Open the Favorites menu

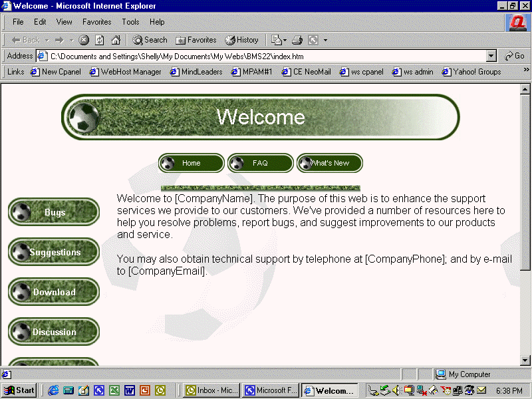pyautogui.click(x=96, y=22)
